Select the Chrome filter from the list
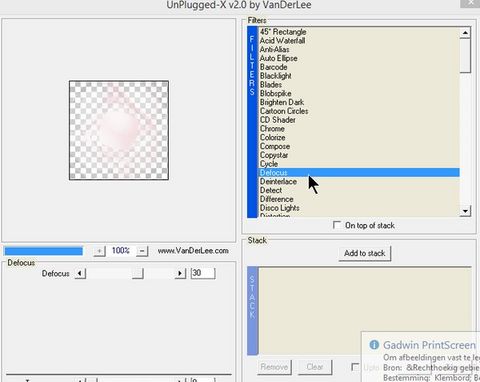 [272, 129]
